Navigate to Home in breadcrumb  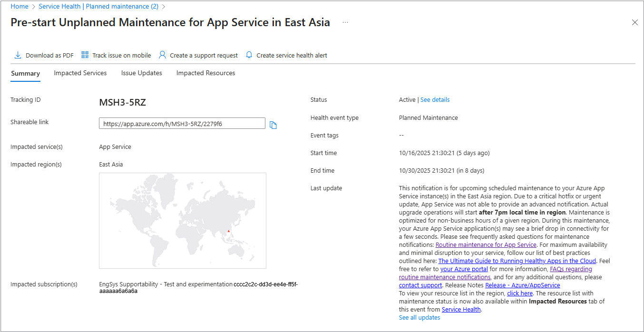20,7
